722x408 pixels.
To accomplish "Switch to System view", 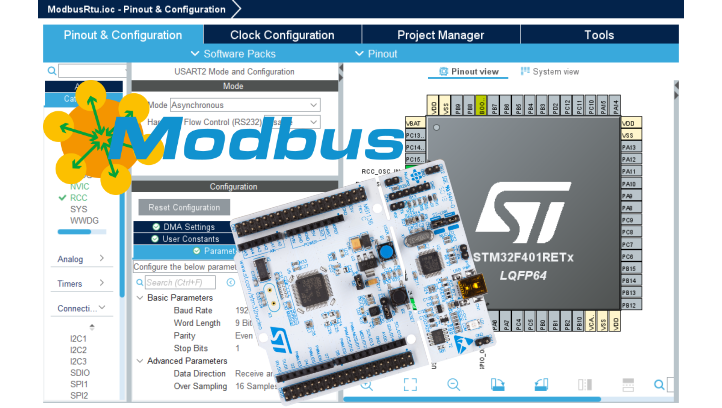I will (550, 72).
